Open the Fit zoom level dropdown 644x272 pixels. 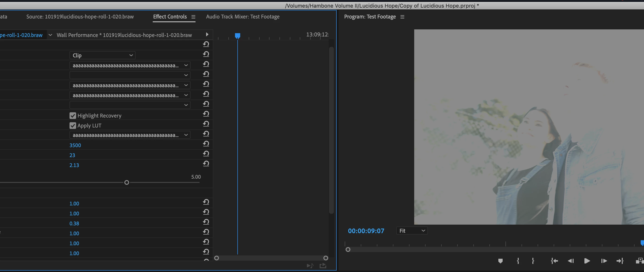(412, 231)
